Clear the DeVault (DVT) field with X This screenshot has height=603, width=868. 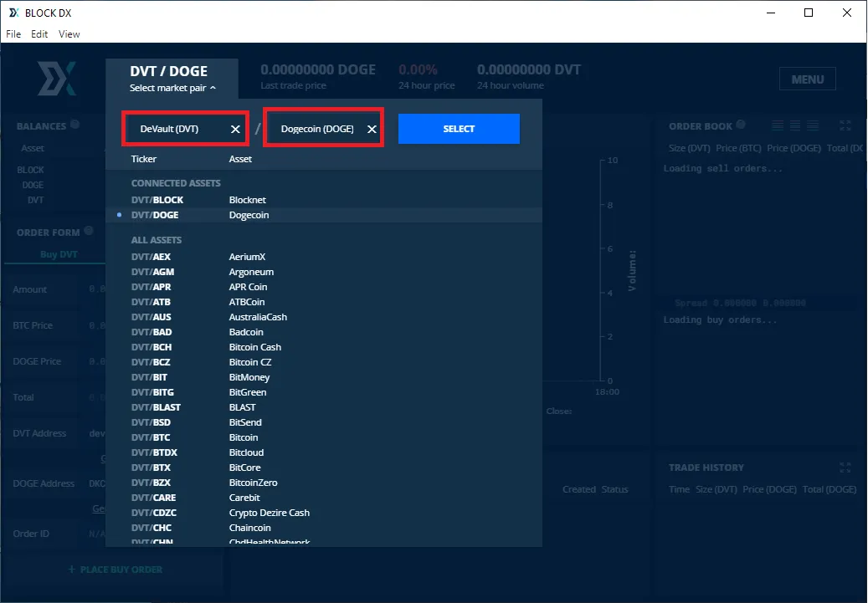coord(235,129)
